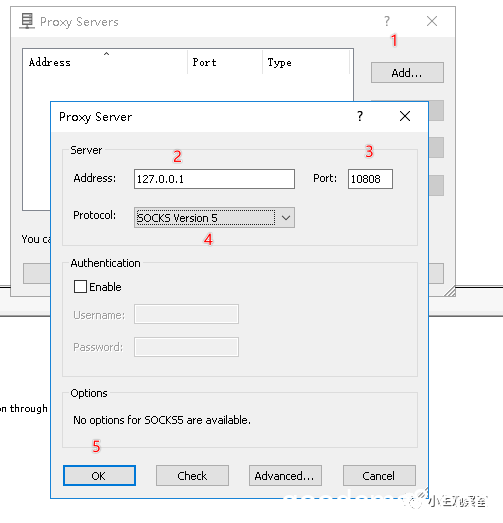Click the disabled Username field
The image size is (503, 523).
pos(186,314)
